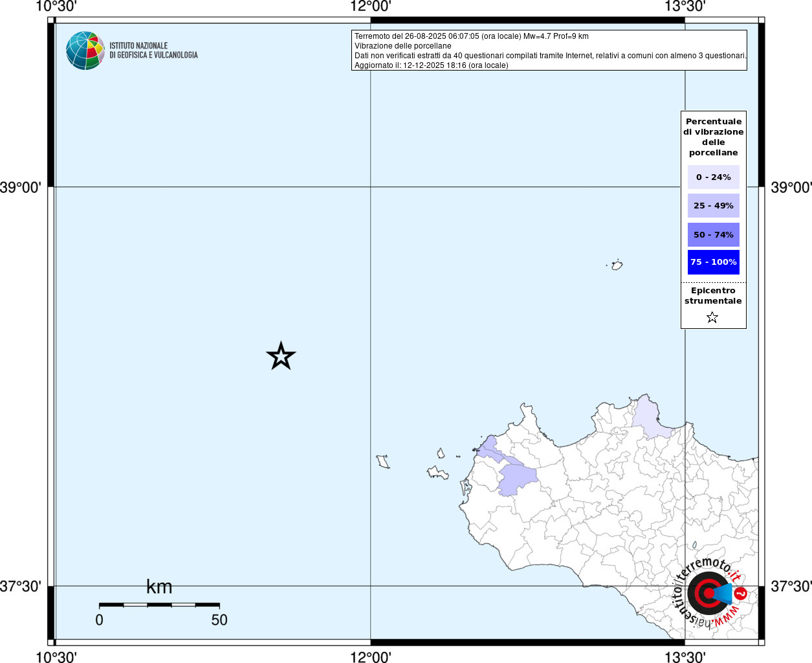Click the red and black target logo

[x=707, y=593]
